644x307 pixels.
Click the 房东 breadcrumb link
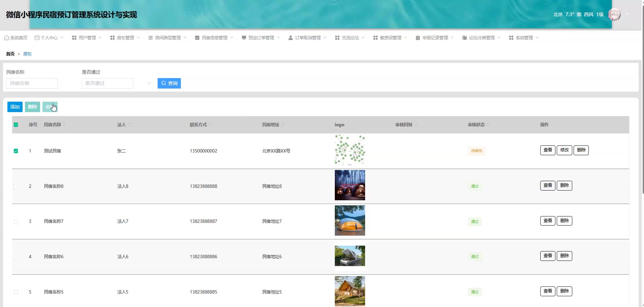point(27,54)
